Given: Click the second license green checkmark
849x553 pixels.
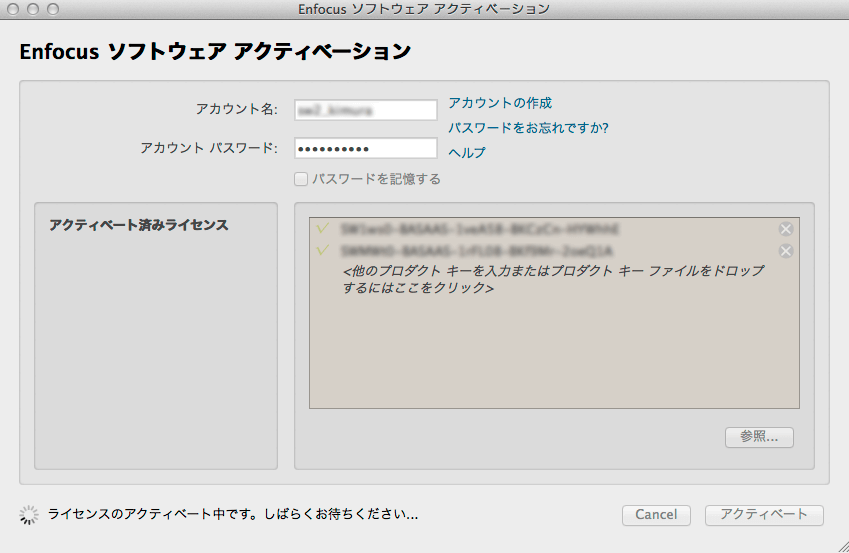Looking at the screenshot, I should (x=323, y=250).
